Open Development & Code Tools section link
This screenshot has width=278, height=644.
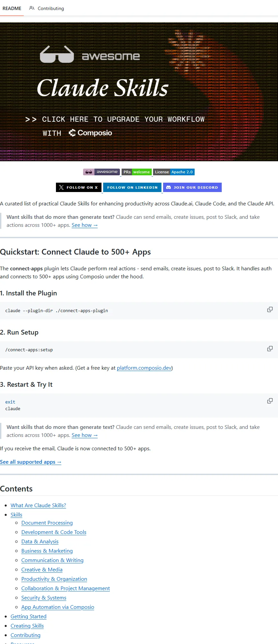click(x=54, y=532)
